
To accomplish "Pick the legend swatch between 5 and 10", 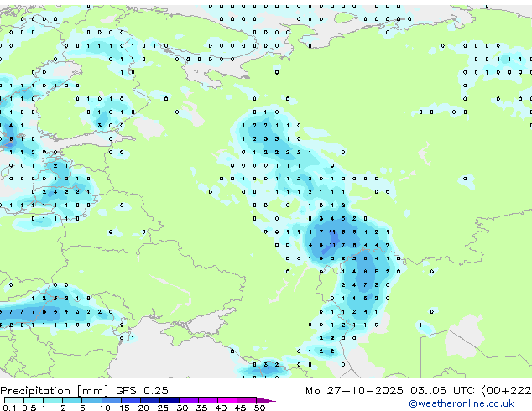I will point(91,400).
